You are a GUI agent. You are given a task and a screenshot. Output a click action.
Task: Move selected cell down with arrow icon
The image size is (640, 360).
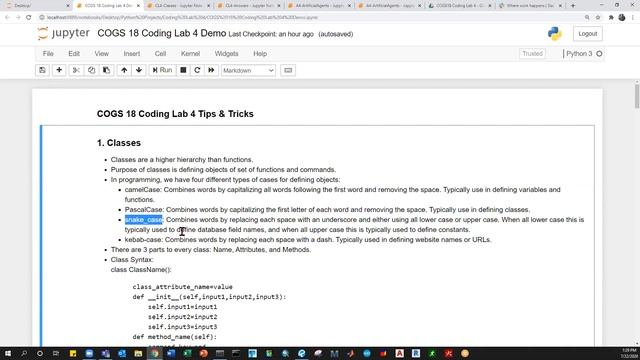[139, 70]
